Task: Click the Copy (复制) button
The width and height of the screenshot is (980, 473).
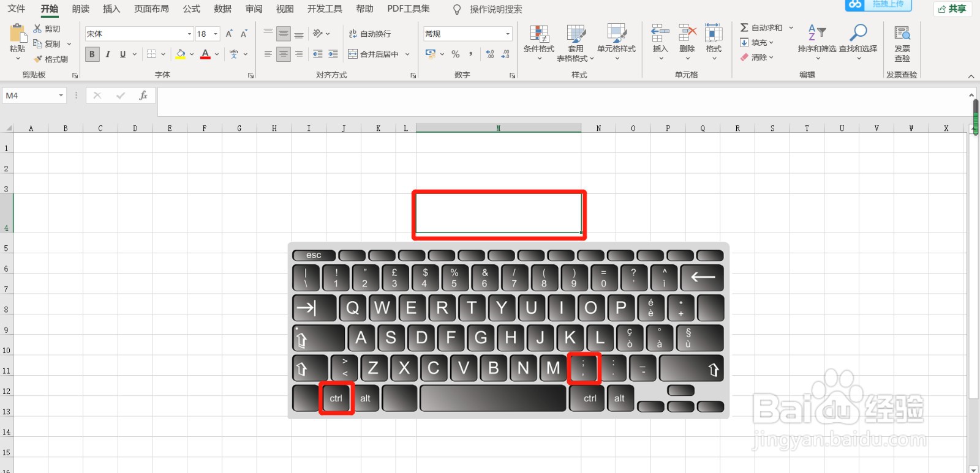Action: [x=47, y=44]
